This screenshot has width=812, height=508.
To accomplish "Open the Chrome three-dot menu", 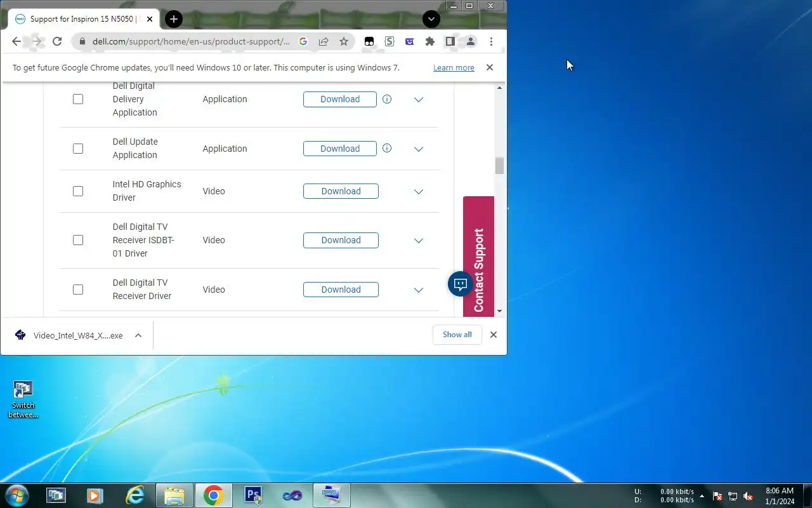I will click(x=491, y=41).
